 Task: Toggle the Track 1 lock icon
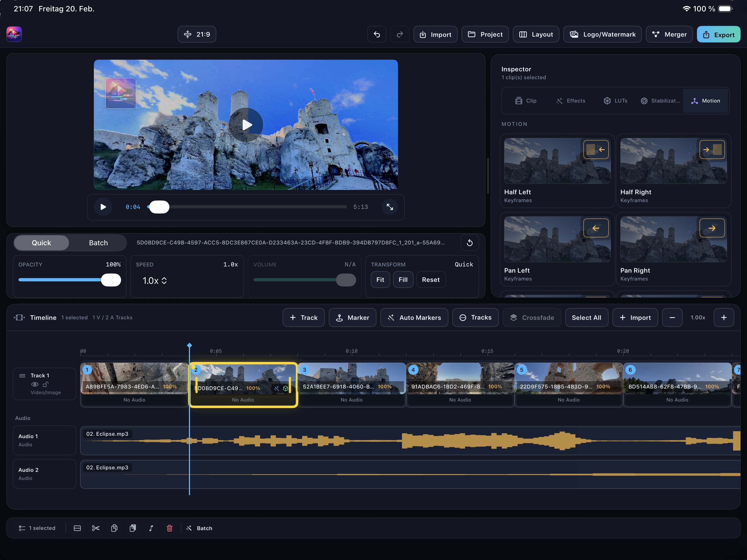tap(46, 384)
